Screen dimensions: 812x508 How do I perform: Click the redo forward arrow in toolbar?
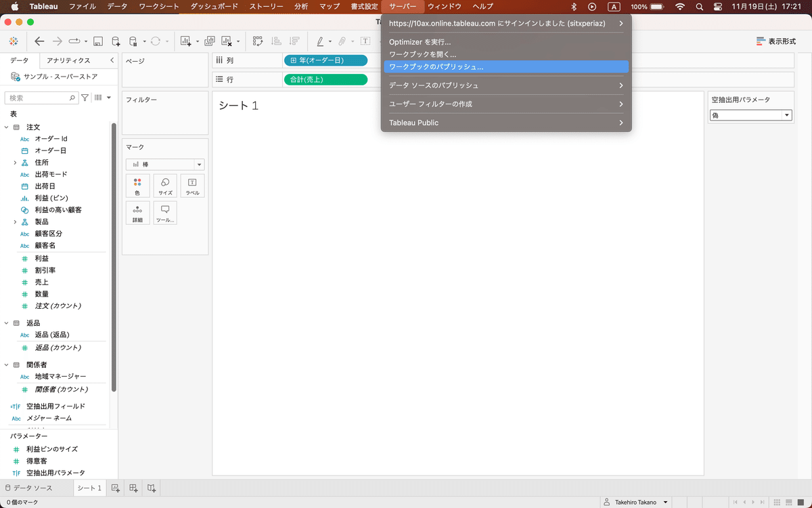point(58,41)
